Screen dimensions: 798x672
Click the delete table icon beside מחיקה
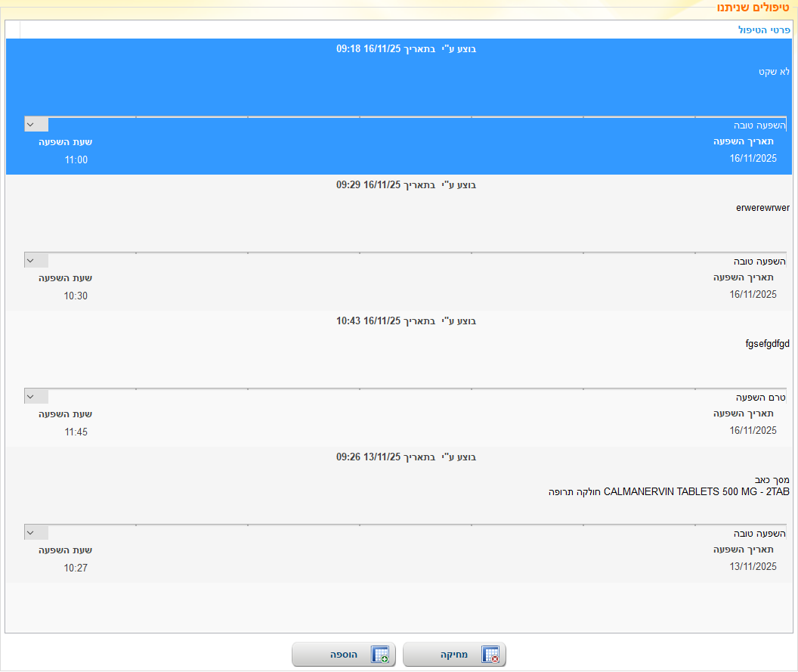pos(491,655)
